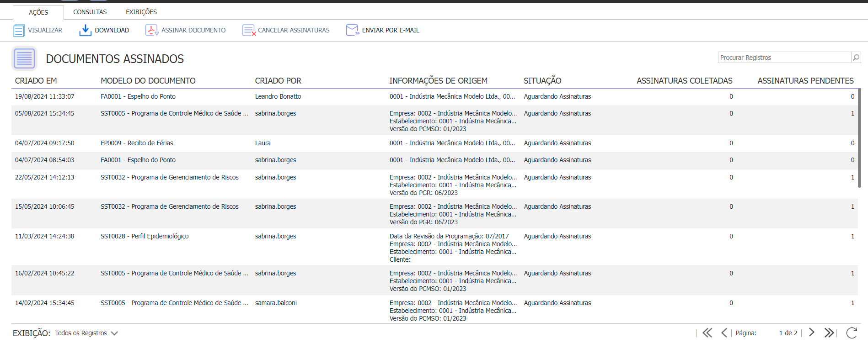Select row dated 16/02/2024 10:45:22
The height and width of the screenshot is (343, 868).
pos(434,280)
